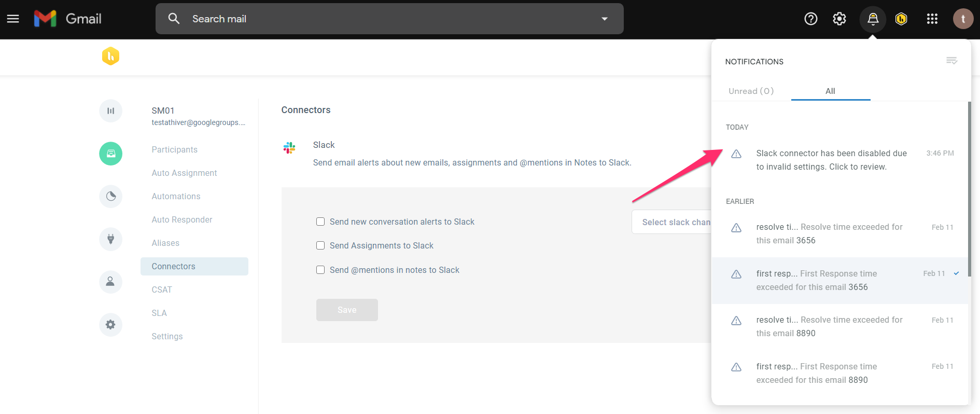980x414 pixels.
Task: Open CSAT settings
Action: pyautogui.click(x=162, y=289)
